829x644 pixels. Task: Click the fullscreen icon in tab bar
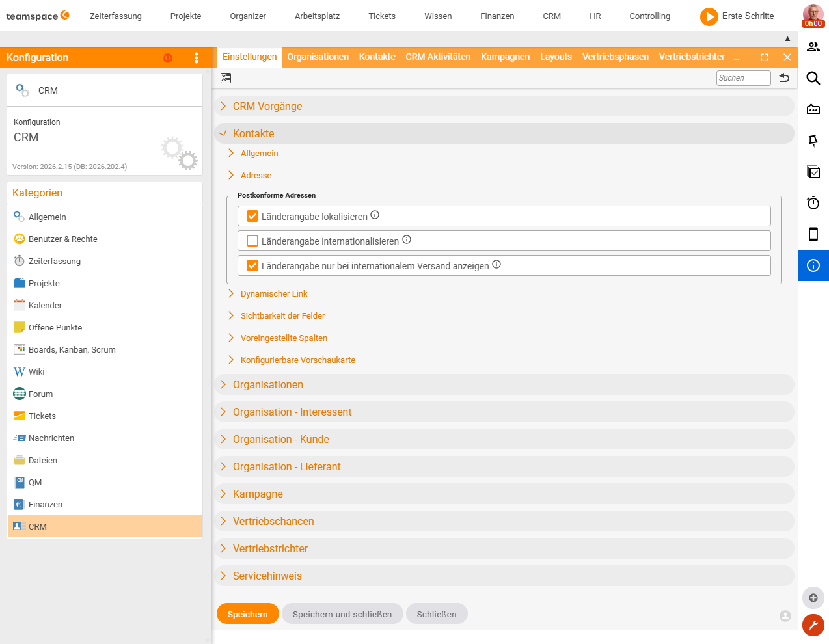[765, 57]
